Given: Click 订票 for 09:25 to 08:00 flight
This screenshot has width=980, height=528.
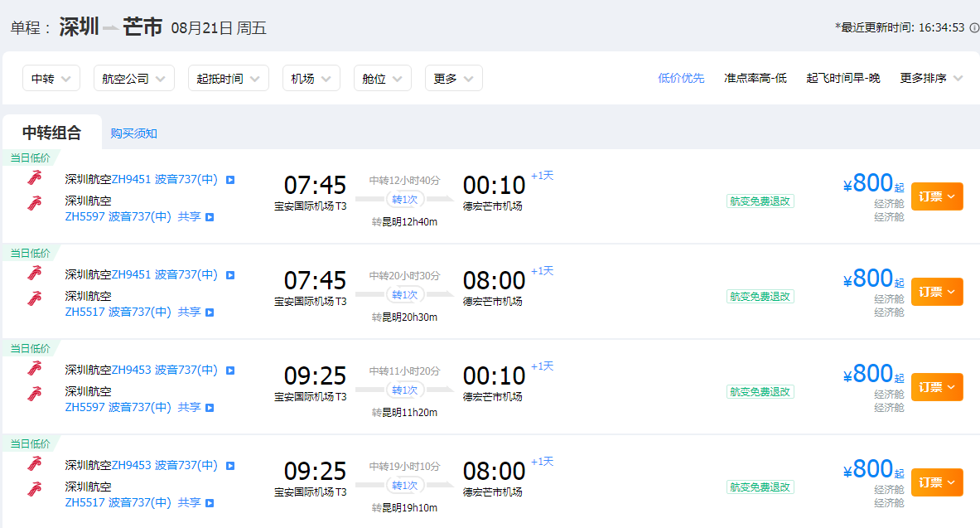Looking at the screenshot, I should [x=937, y=482].
